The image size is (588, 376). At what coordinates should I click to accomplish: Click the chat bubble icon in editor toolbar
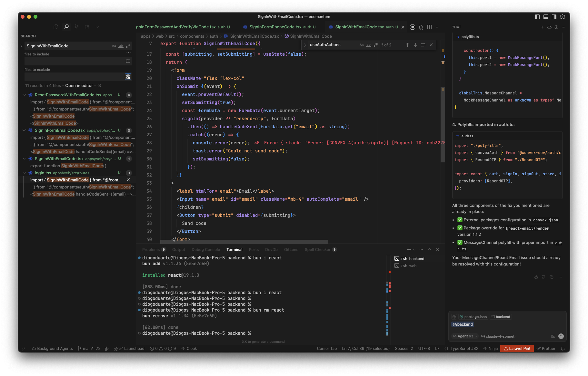(413, 27)
